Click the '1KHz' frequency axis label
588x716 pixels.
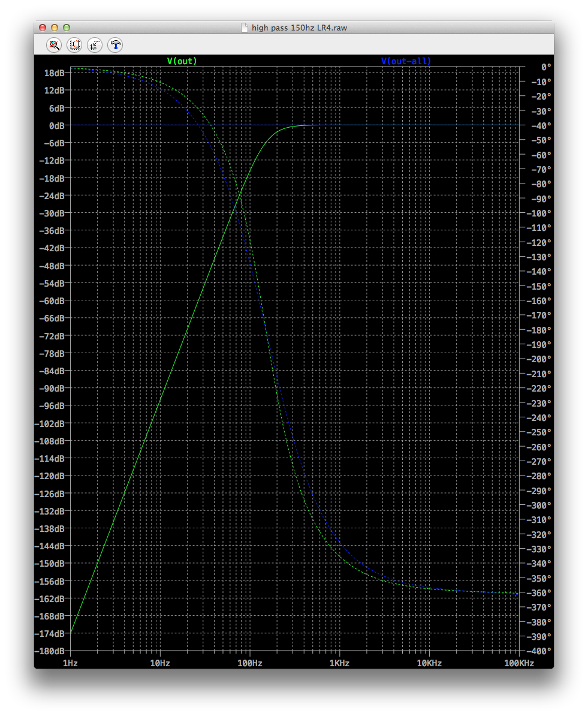pyautogui.click(x=339, y=663)
